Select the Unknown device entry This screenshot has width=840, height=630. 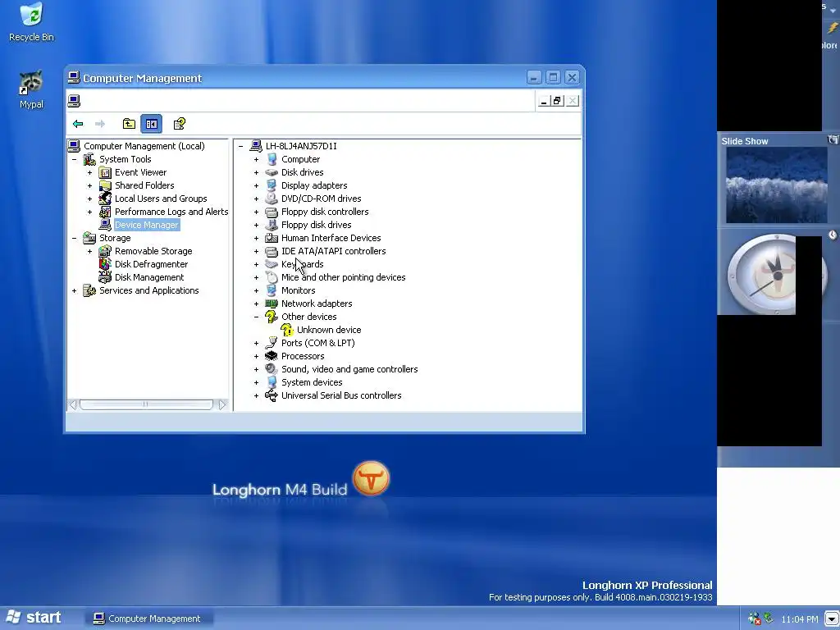[329, 330]
